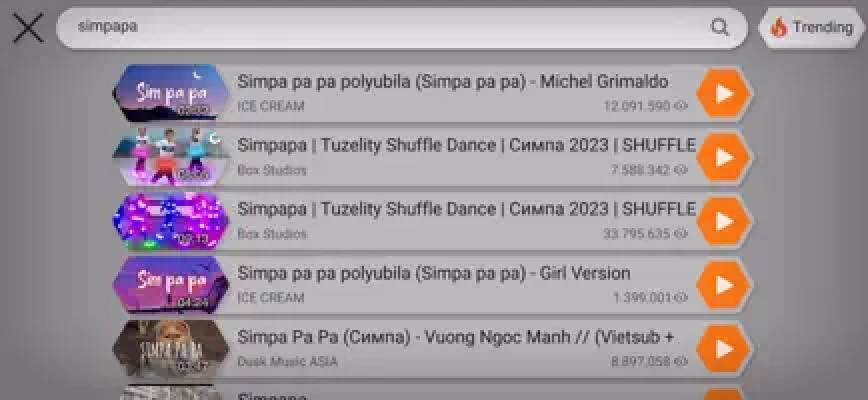Select the title 'Simpa pa pa polyubila - Michel Grimaldo'
The image size is (868, 400).
(x=452, y=82)
